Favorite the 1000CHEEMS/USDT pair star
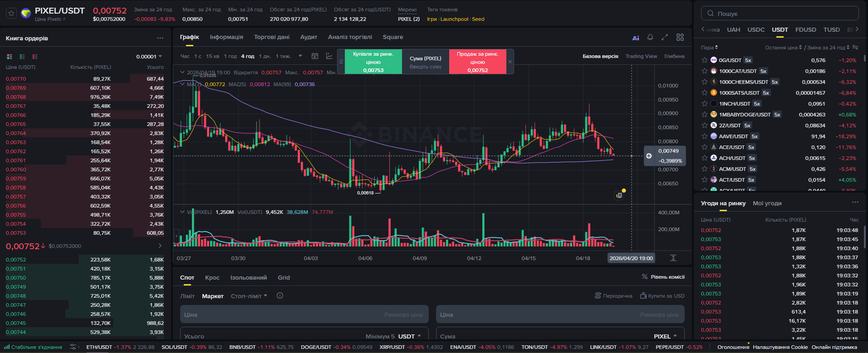 coord(705,82)
